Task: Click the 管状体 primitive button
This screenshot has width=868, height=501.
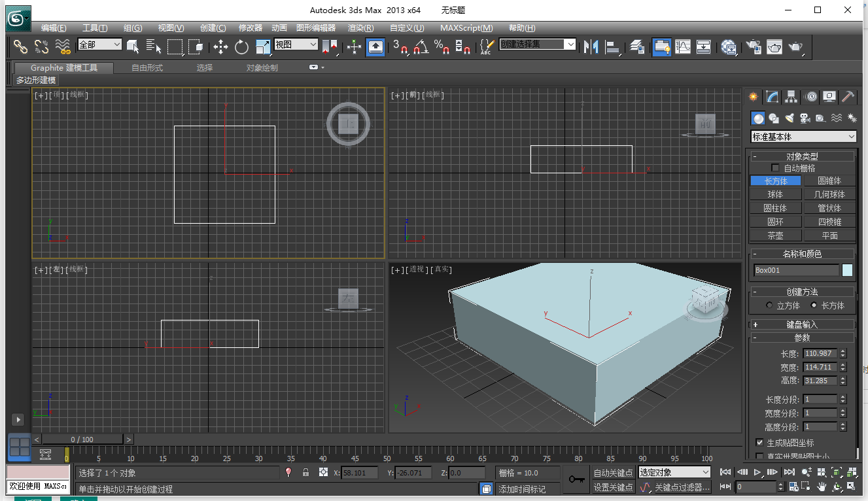Action: (829, 208)
